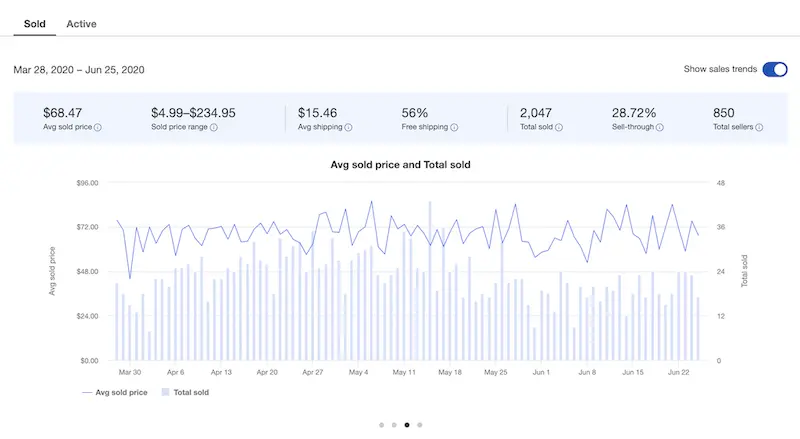
Task: Go to the first carousel page dot
Action: 381,425
